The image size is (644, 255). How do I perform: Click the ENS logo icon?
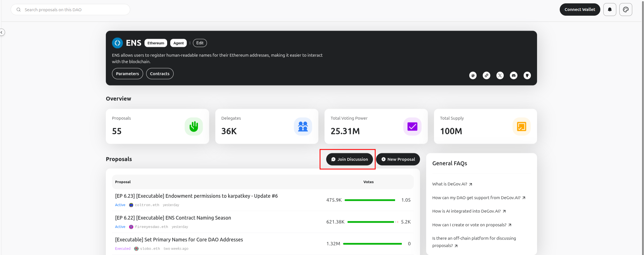coord(117,43)
